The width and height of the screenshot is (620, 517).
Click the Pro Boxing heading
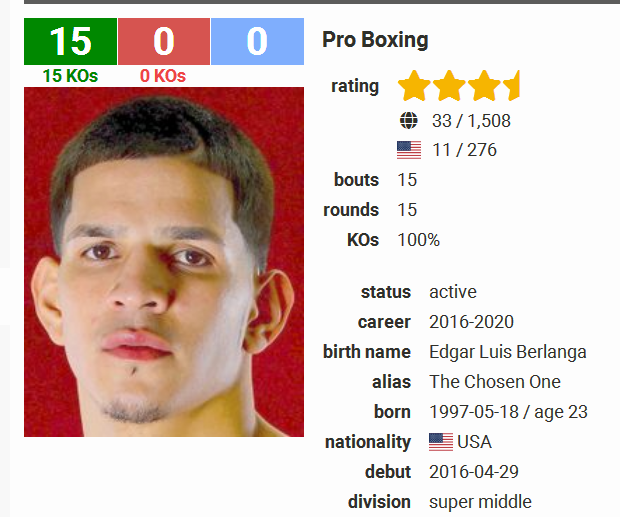coord(375,40)
